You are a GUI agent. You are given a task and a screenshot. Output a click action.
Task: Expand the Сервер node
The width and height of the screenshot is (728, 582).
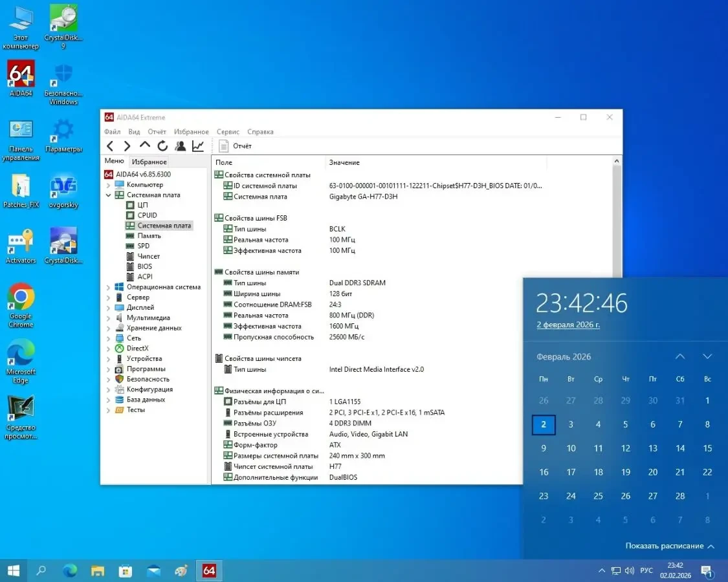click(108, 297)
